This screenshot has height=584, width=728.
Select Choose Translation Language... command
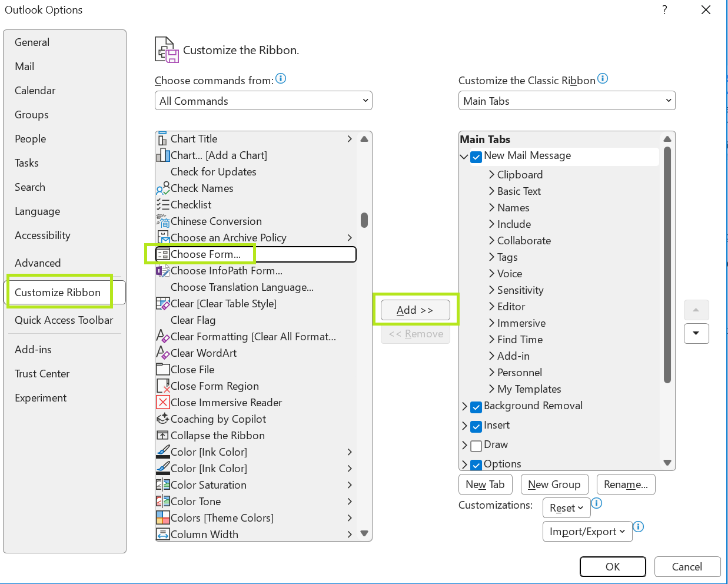242,287
